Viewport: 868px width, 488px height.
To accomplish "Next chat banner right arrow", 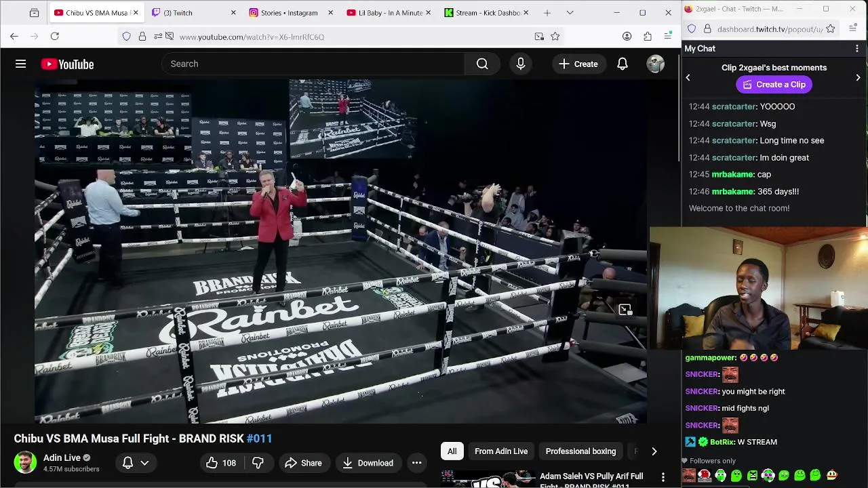I will tap(858, 78).
